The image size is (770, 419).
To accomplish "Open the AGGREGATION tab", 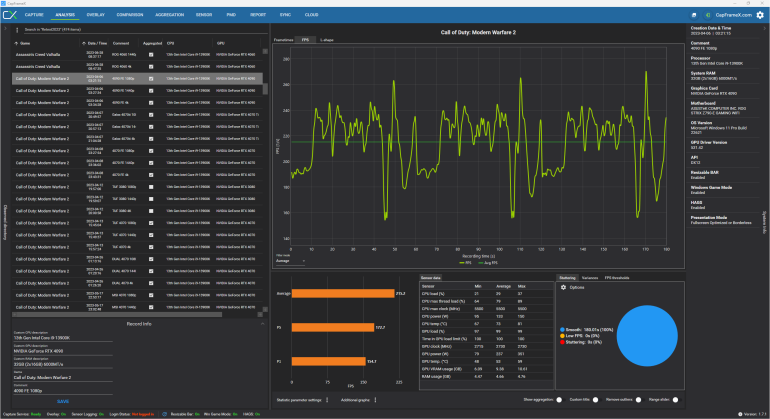I will coord(169,15).
